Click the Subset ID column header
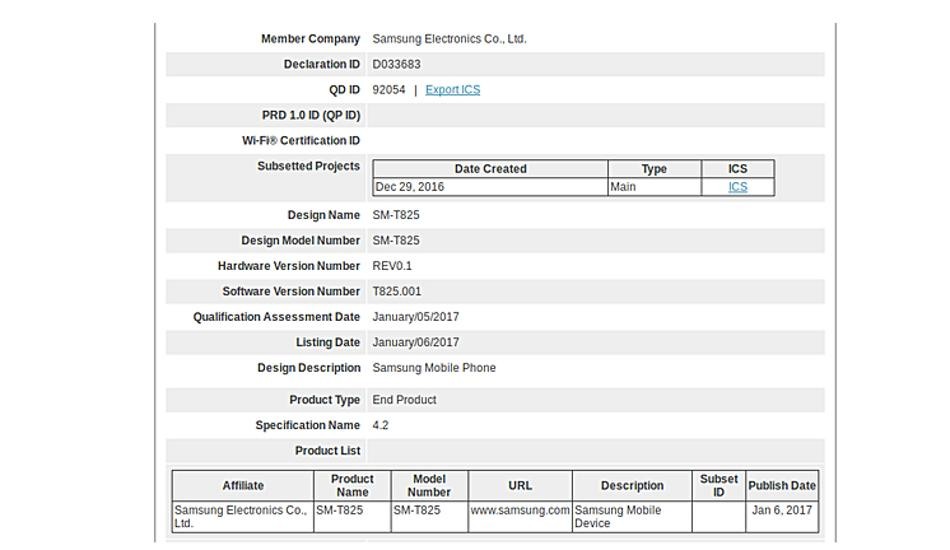The width and height of the screenshot is (950, 550). 718,486
